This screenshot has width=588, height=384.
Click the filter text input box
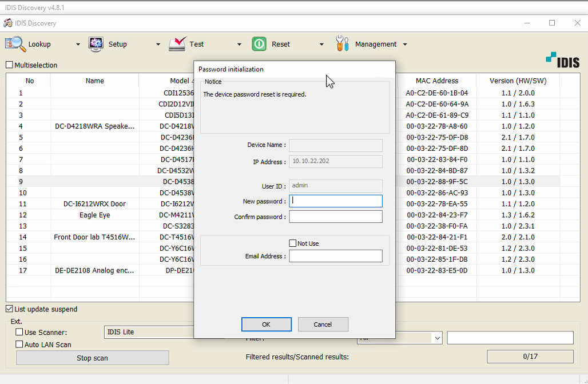coord(510,338)
